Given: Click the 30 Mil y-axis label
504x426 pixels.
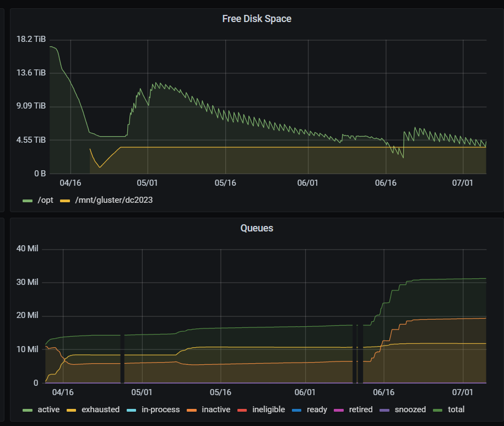Looking at the screenshot, I should point(28,282).
